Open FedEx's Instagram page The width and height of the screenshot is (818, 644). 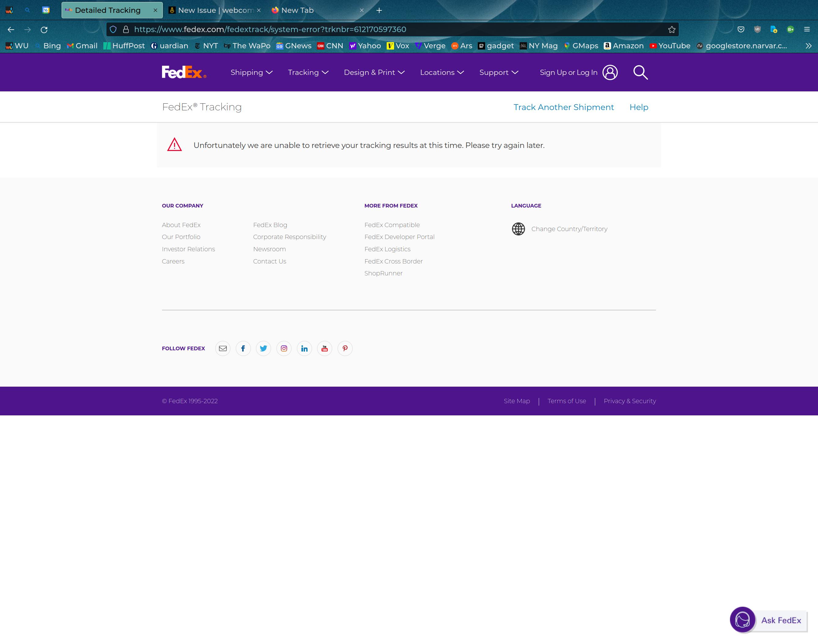tap(284, 348)
